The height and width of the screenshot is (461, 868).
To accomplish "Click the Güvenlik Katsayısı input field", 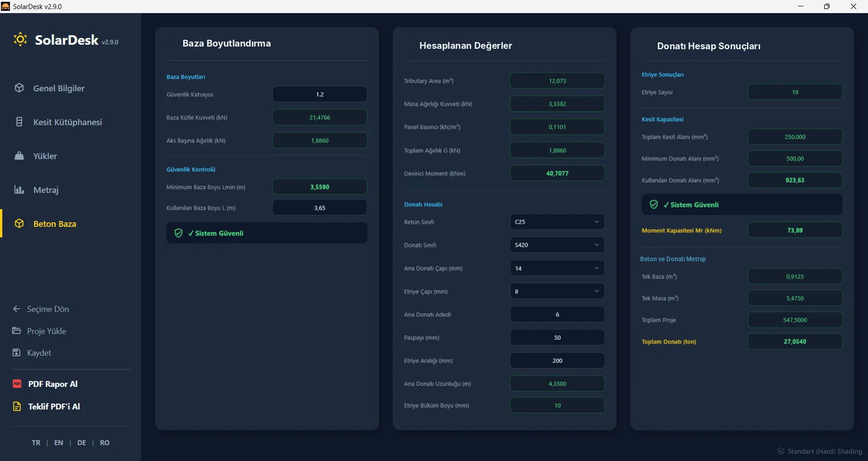I will click(x=320, y=94).
